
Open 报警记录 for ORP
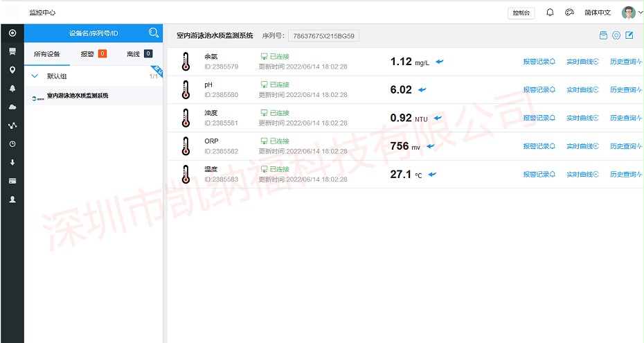(539, 146)
